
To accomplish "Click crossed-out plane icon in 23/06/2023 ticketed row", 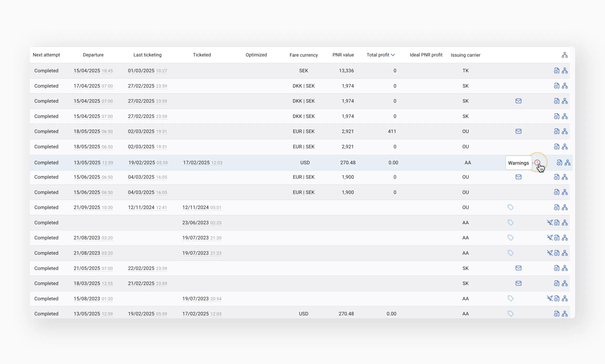I will click(550, 223).
